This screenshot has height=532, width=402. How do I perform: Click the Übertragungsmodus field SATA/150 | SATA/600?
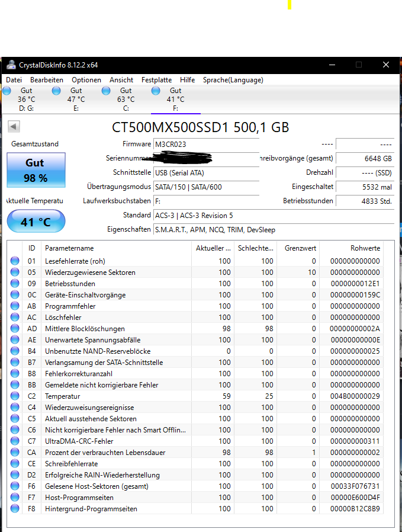[207, 187]
